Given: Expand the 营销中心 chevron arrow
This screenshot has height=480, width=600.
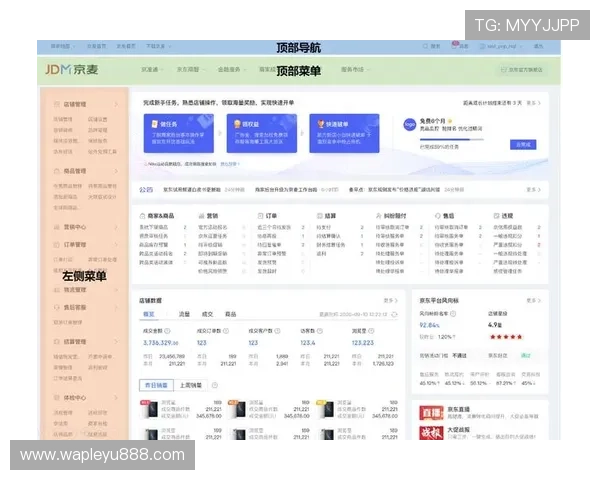Looking at the screenshot, I should [116, 227].
